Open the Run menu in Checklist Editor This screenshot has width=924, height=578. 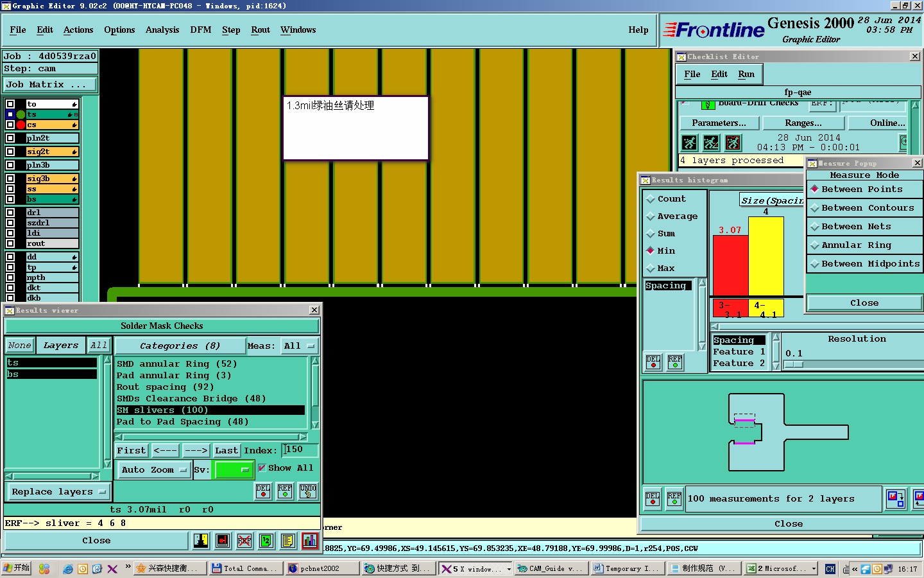[746, 74]
